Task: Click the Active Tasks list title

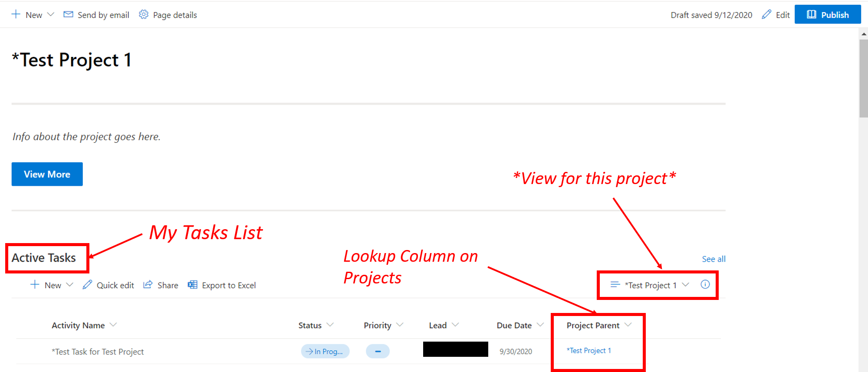Action: point(44,258)
